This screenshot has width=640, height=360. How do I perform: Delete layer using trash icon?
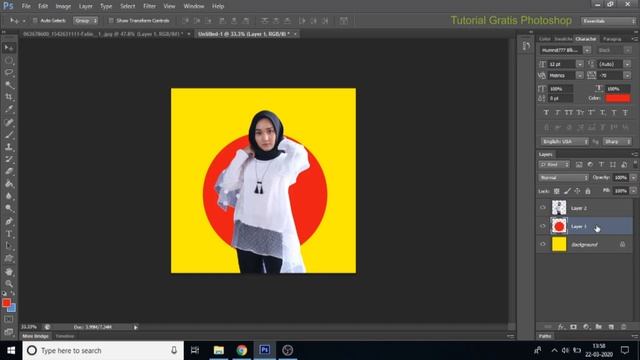click(623, 327)
